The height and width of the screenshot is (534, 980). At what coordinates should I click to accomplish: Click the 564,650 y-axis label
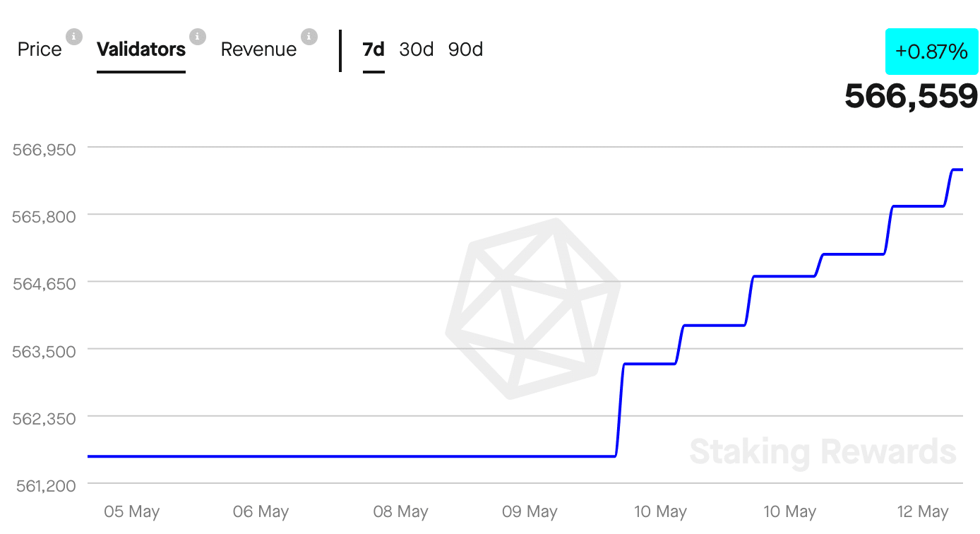coord(44,283)
